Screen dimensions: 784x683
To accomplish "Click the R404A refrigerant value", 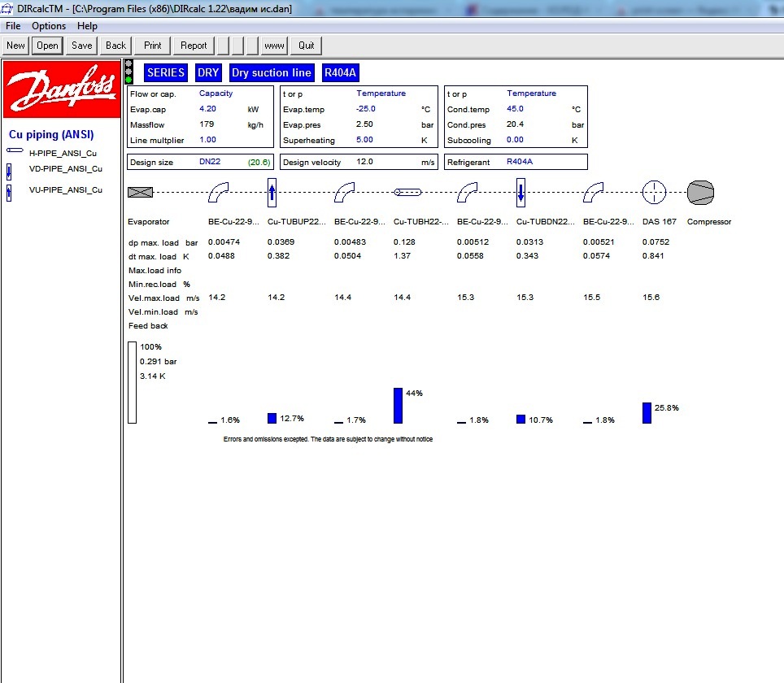I will tap(520, 162).
